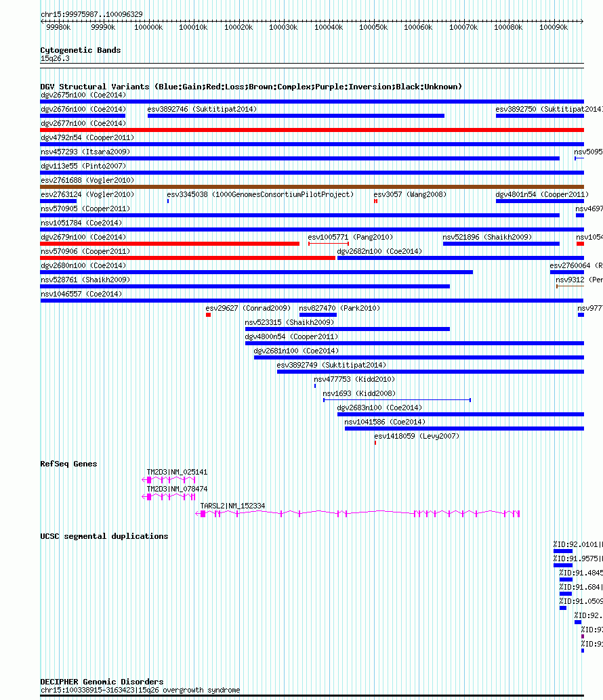Click the DGV Structural Variants track title

click(x=251, y=87)
